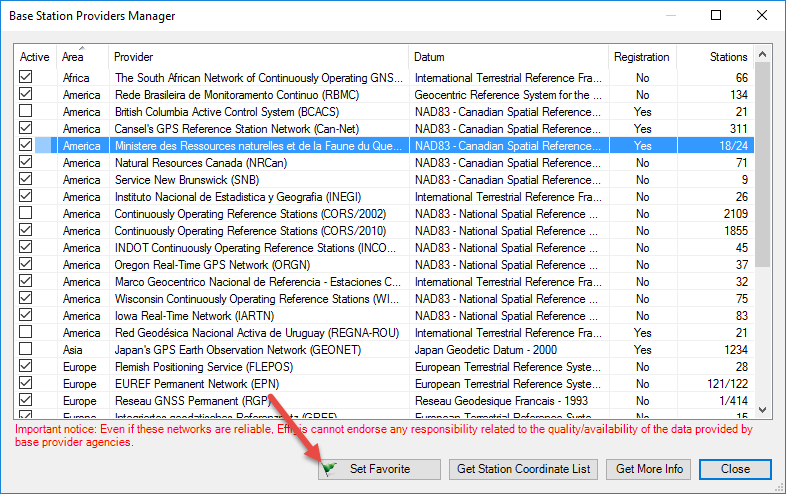Image resolution: width=786 pixels, height=494 pixels.
Task: Select the Reseau GNSS Permanent (RGP) row
Action: [x=384, y=401]
